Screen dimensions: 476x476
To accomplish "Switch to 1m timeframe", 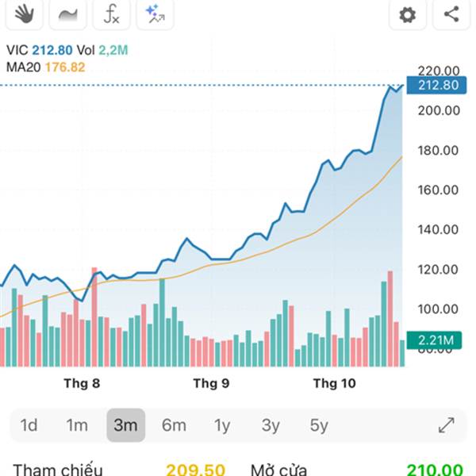I will (x=77, y=425).
